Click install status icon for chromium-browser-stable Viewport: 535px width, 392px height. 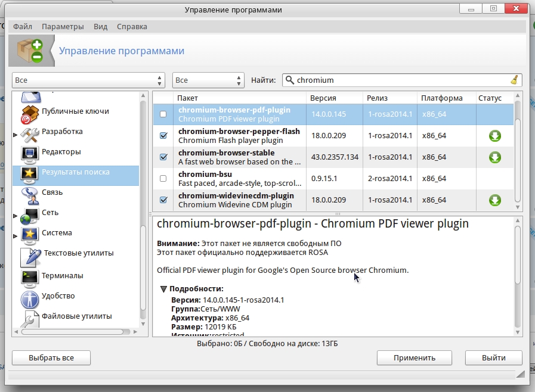coord(494,157)
